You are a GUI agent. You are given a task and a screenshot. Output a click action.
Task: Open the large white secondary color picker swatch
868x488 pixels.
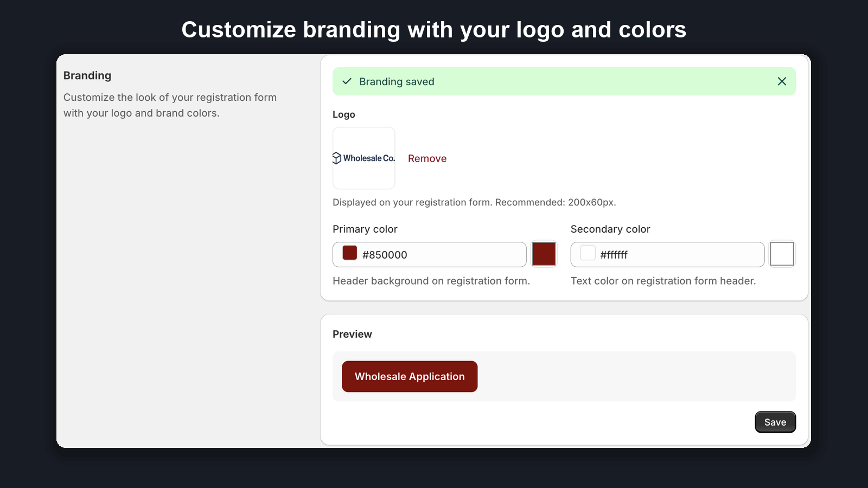click(782, 254)
